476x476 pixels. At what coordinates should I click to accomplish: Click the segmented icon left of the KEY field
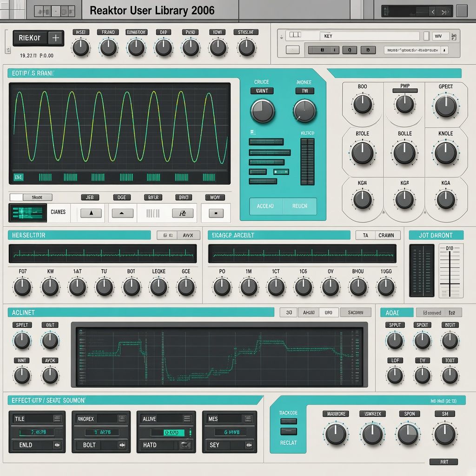click(x=295, y=34)
